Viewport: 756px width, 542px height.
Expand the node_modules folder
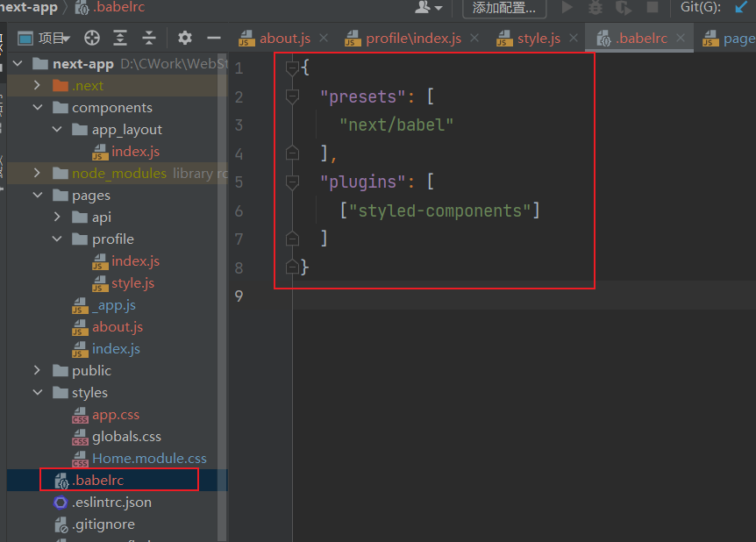37,173
